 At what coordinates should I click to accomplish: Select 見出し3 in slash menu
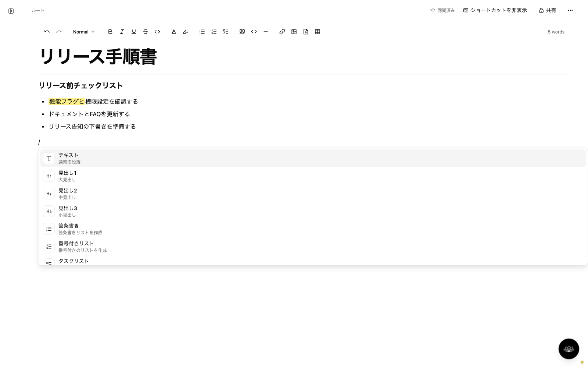click(x=313, y=211)
